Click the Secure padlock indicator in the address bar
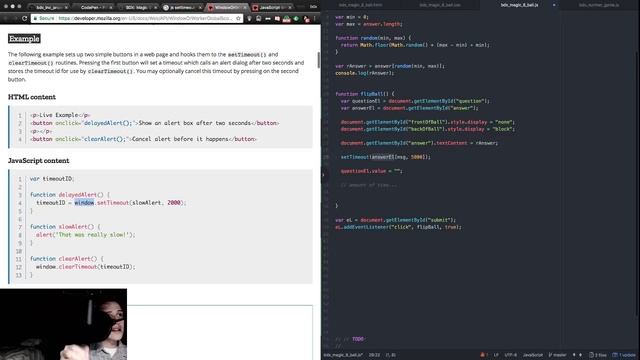The height and width of the screenshot is (360, 640). tap(44, 18)
